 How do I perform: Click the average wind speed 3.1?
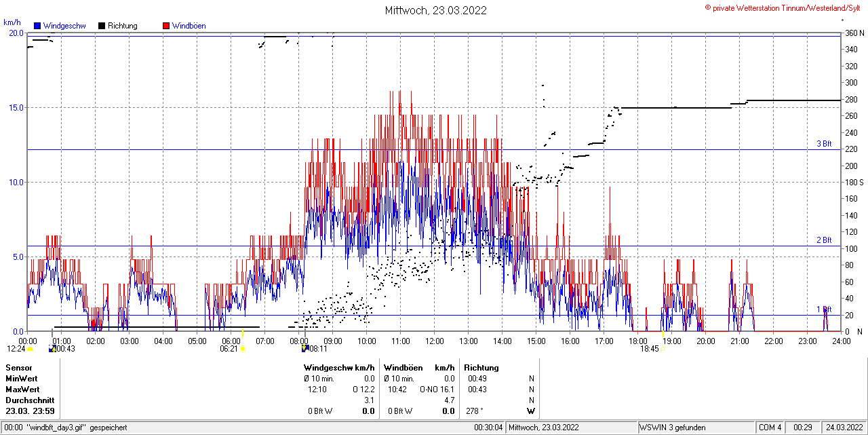(x=370, y=400)
